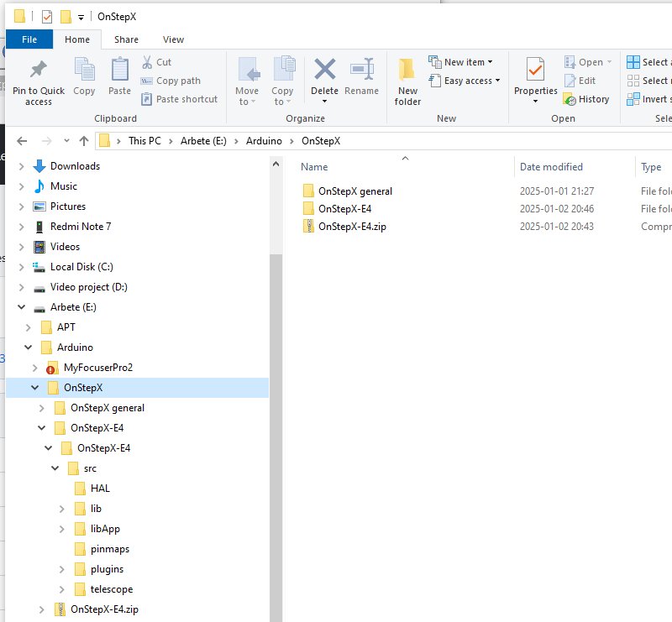Create a New folder
672x622 pixels.
click(x=407, y=82)
